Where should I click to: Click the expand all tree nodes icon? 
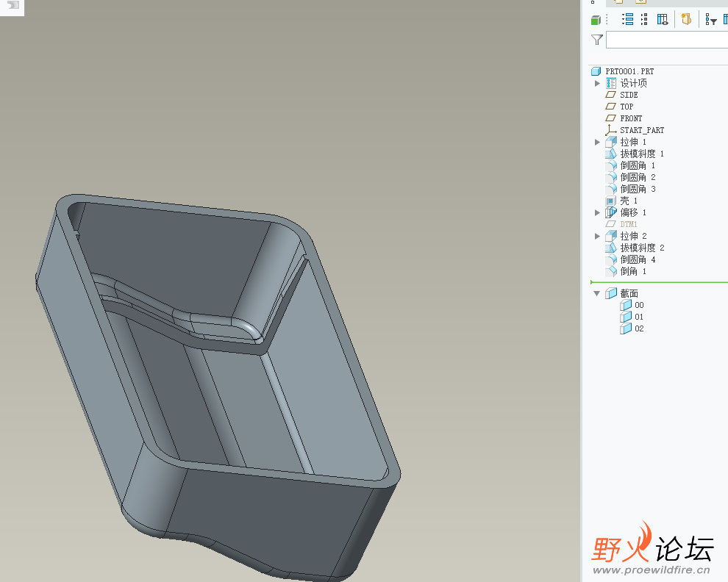(628, 19)
